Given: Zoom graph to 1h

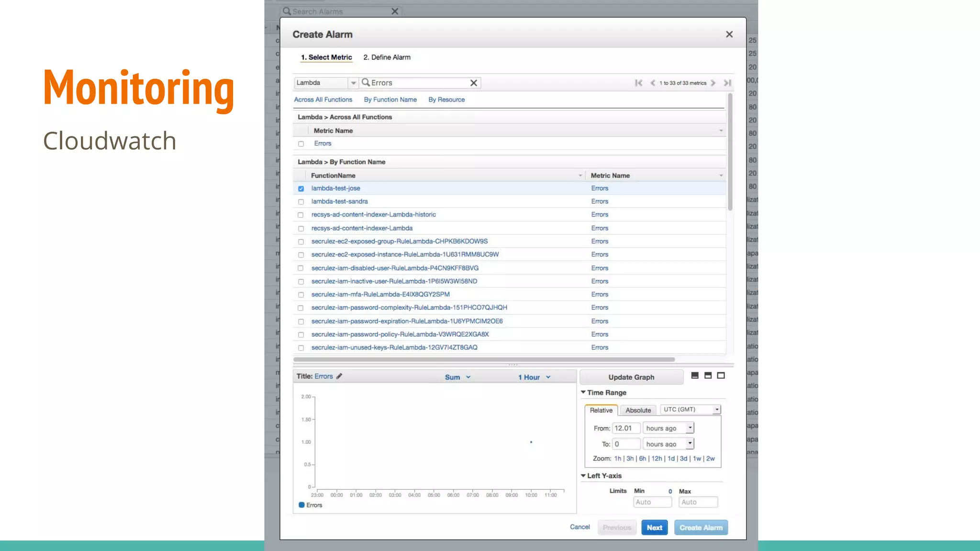Looking at the screenshot, I should click(x=618, y=459).
